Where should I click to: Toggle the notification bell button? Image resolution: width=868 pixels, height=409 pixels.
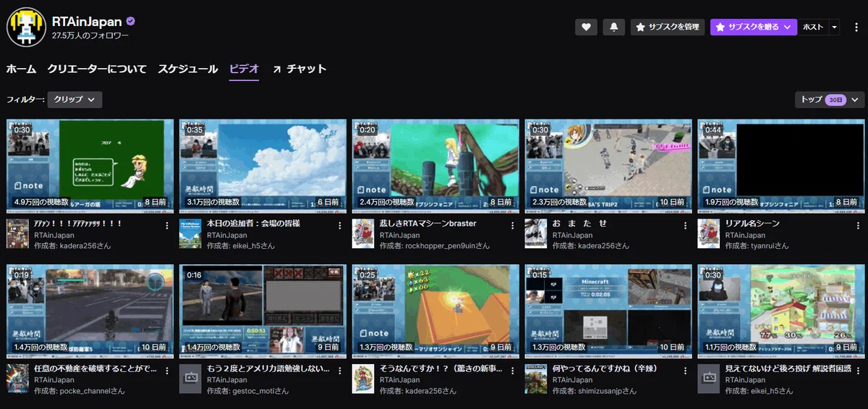point(614,27)
